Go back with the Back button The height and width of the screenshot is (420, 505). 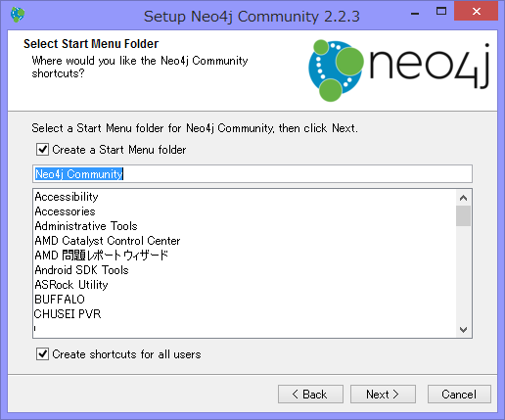(310, 395)
